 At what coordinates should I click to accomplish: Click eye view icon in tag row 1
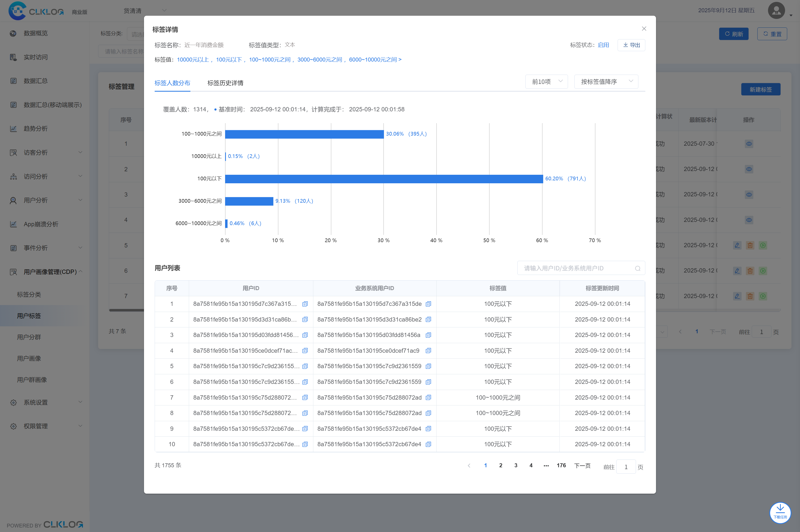point(749,144)
